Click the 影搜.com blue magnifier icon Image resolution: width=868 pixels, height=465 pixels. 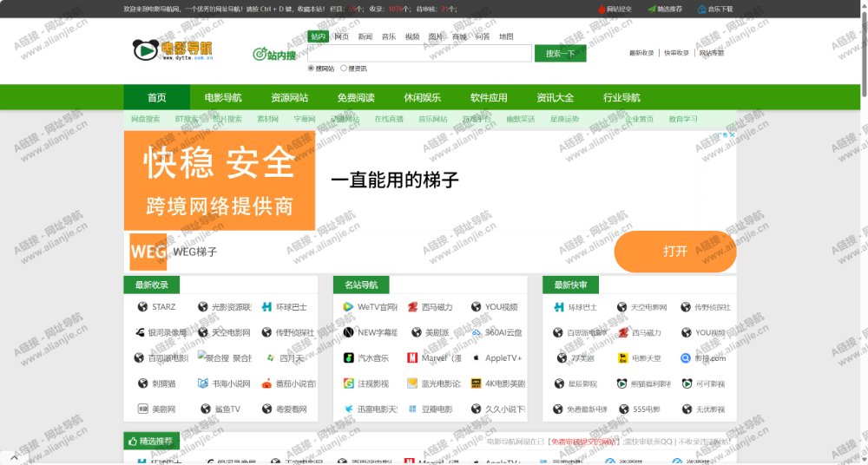point(686,357)
